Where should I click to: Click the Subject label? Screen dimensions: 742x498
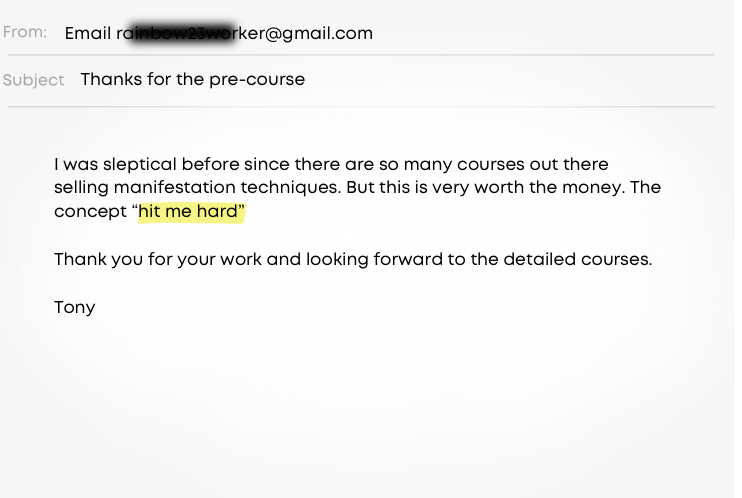[x=33, y=80]
